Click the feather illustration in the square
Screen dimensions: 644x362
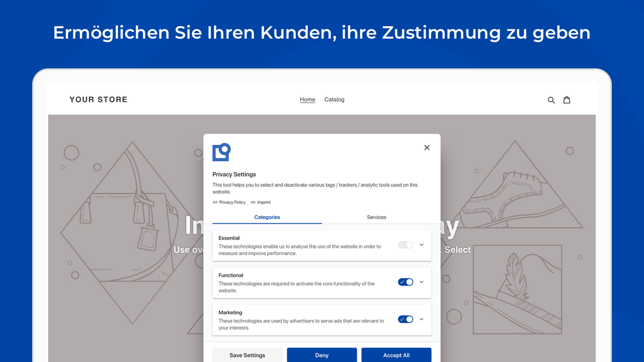(x=518, y=290)
